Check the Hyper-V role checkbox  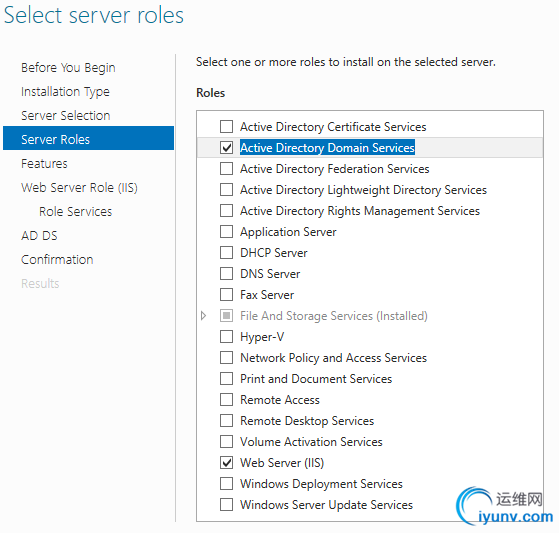pyautogui.click(x=226, y=337)
